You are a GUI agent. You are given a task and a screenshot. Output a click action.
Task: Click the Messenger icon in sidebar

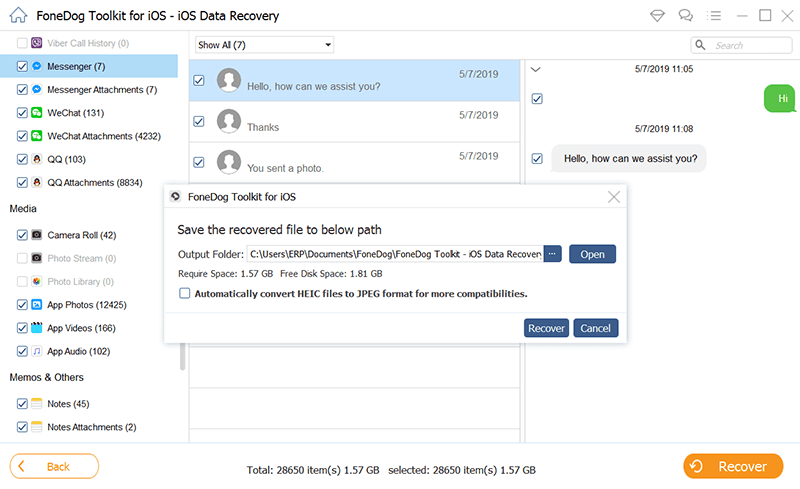(36, 66)
